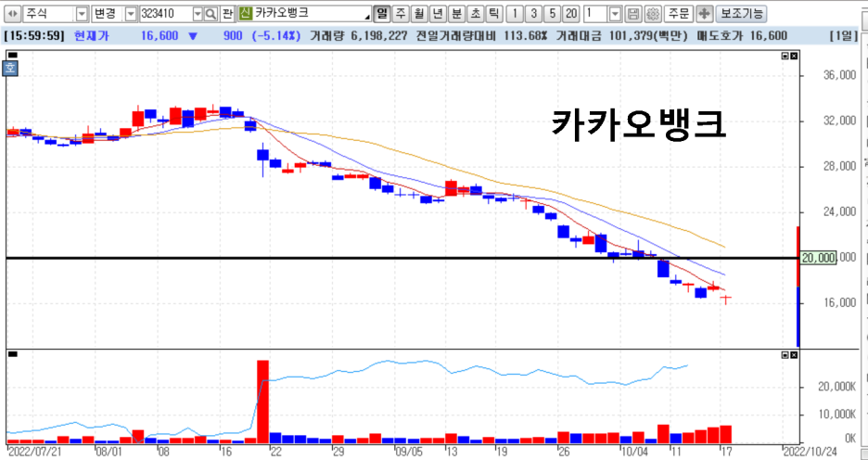Screen dimensions: 868x460
Task: Click the save chart disk icon
Action: pyautogui.click(x=634, y=14)
